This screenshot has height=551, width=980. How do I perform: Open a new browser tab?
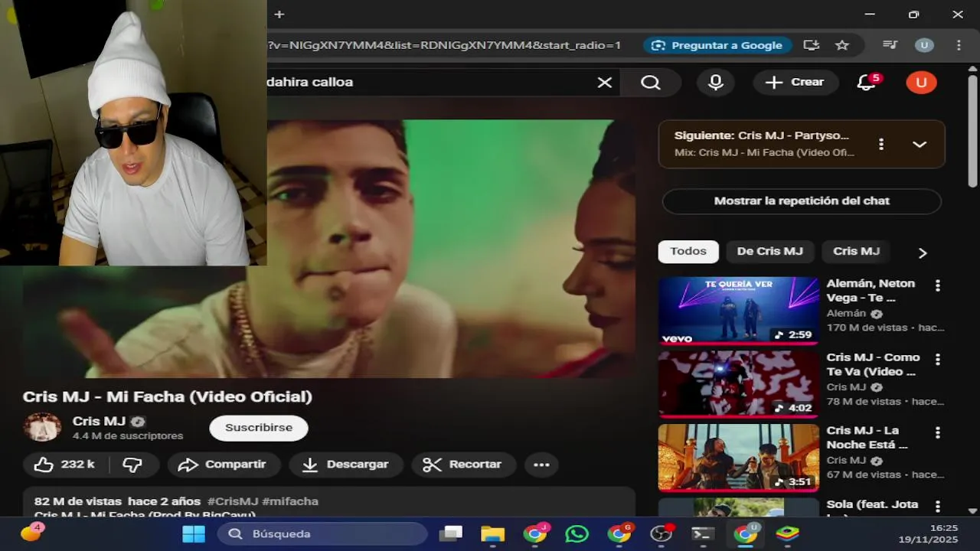(279, 15)
